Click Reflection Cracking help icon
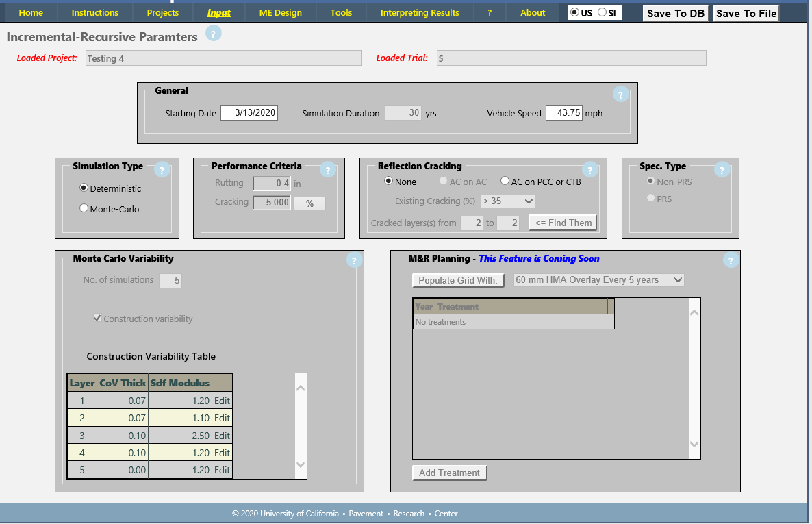 pos(589,171)
